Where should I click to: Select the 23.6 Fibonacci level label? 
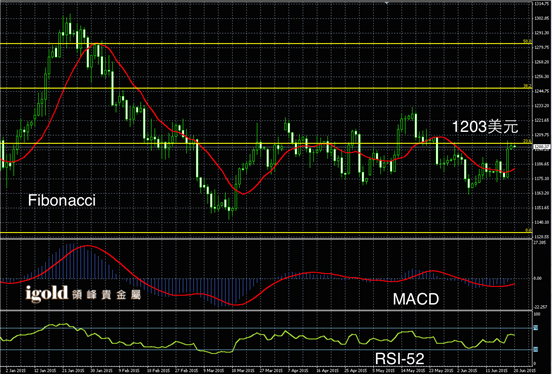(527, 141)
